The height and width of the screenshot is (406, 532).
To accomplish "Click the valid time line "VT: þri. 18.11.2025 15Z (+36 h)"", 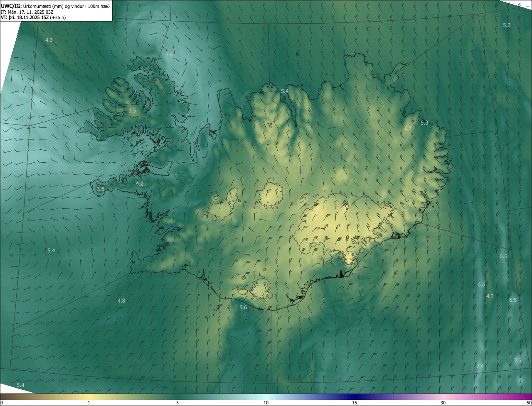I will point(33,17).
